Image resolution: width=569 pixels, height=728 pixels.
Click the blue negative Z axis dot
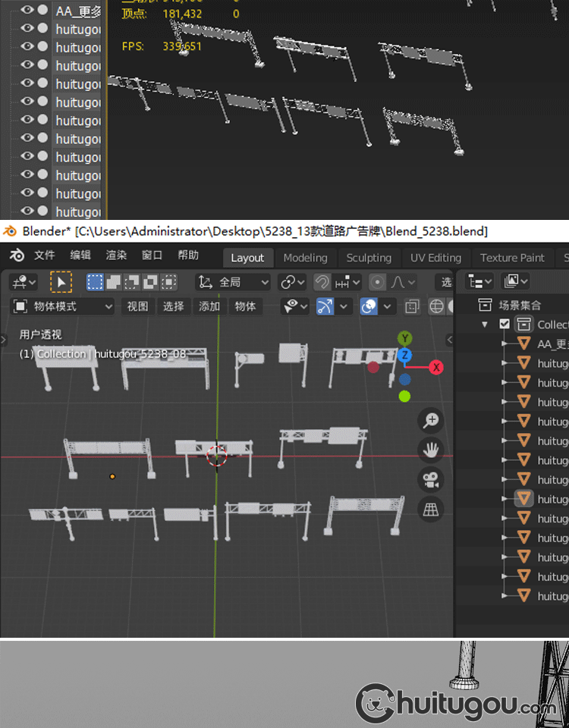coord(404,379)
